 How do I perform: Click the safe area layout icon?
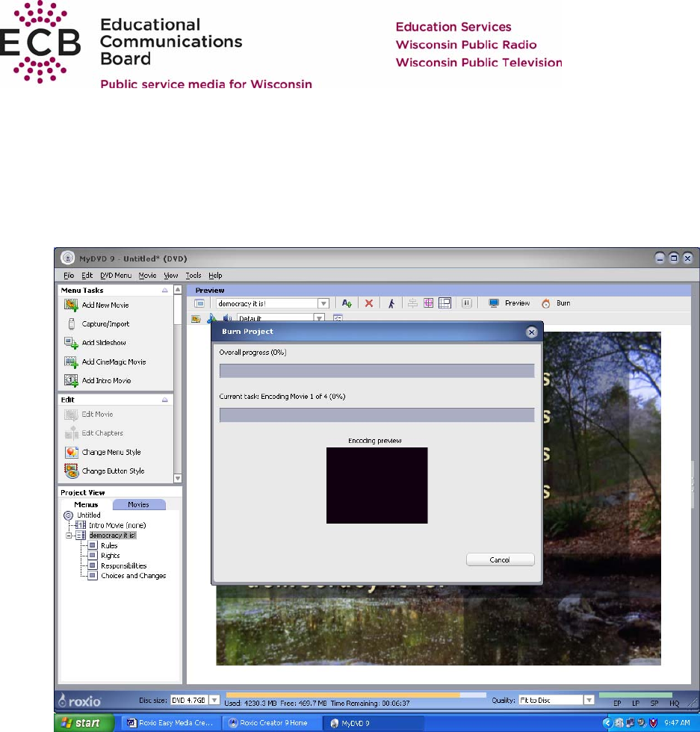click(x=445, y=303)
